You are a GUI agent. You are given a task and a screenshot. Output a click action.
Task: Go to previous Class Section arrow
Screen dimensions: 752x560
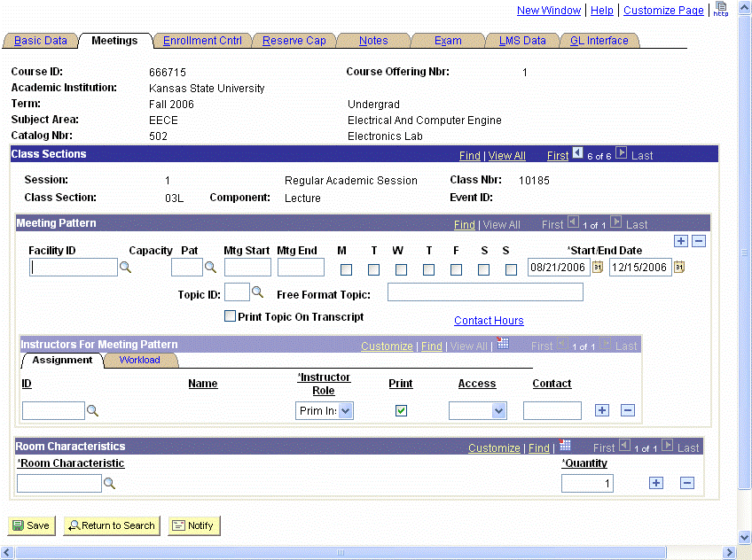[578, 152]
